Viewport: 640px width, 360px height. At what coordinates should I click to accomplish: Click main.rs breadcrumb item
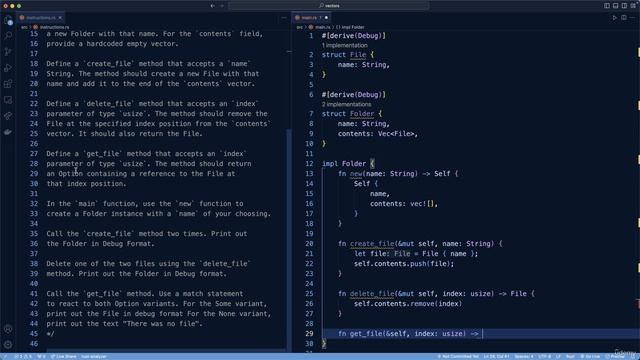point(320,27)
